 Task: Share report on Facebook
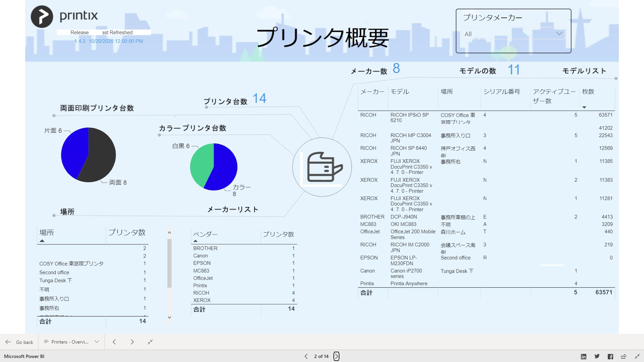tap(610, 357)
